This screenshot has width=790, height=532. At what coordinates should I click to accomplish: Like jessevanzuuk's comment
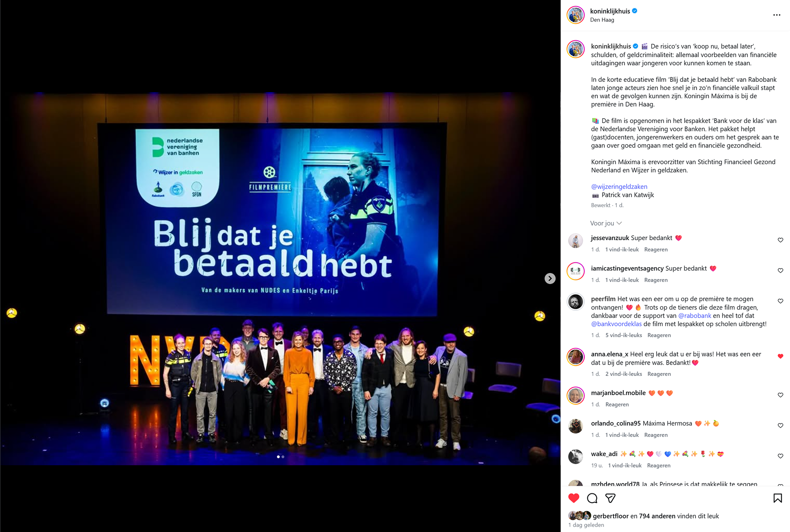(780, 240)
